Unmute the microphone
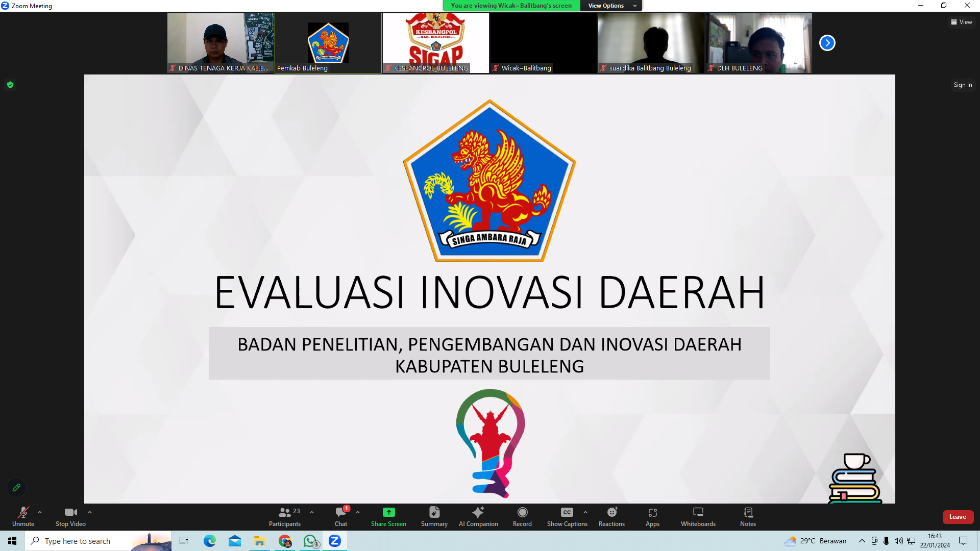Screen dimensions: 980x551 click(23, 516)
